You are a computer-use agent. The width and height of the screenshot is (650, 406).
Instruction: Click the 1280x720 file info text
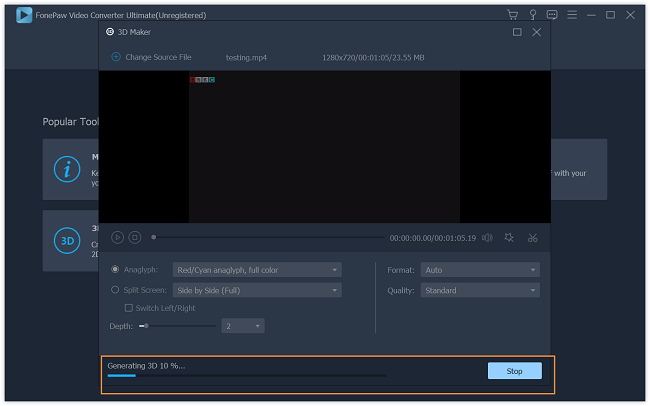[373, 58]
